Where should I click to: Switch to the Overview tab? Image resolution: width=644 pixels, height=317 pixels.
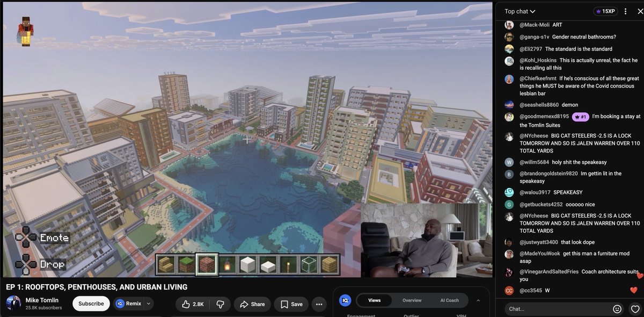point(412,300)
